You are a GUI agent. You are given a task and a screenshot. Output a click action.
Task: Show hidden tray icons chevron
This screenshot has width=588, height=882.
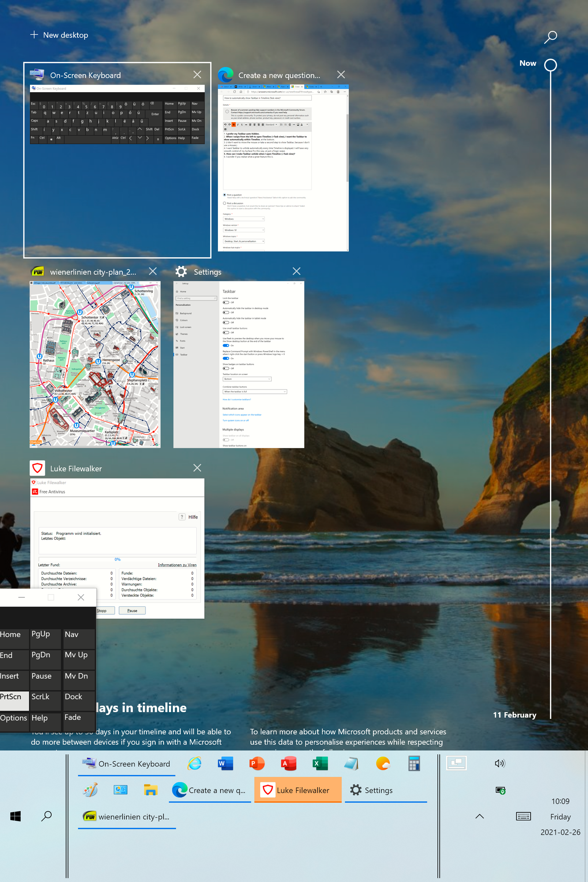click(x=480, y=816)
